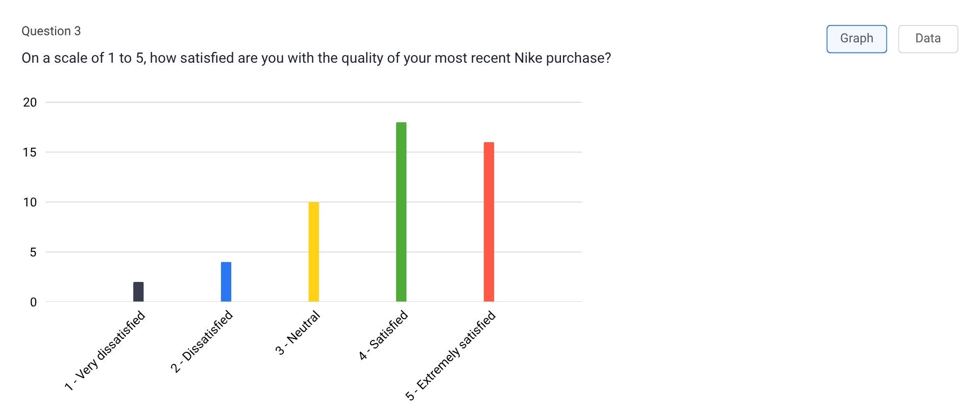
Task: Select the '2 - Dissatisfied' axis label
Action: (x=202, y=339)
